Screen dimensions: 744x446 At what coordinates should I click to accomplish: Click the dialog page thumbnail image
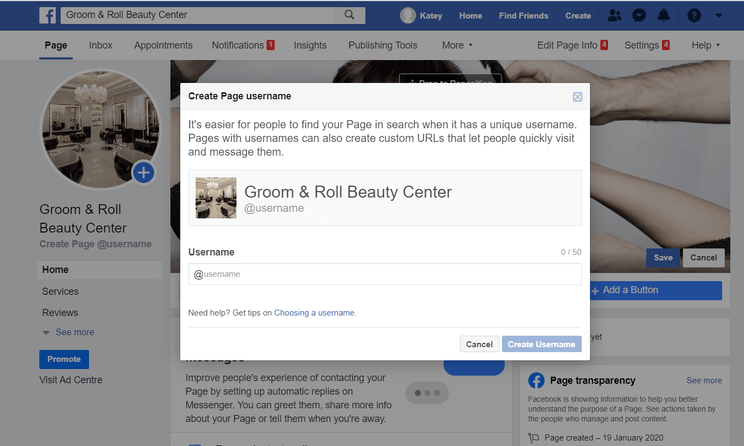tap(216, 197)
